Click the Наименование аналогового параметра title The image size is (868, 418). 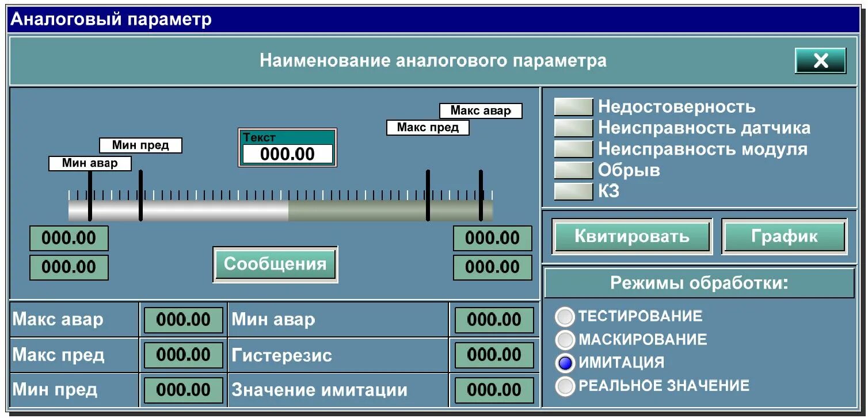(x=433, y=60)
